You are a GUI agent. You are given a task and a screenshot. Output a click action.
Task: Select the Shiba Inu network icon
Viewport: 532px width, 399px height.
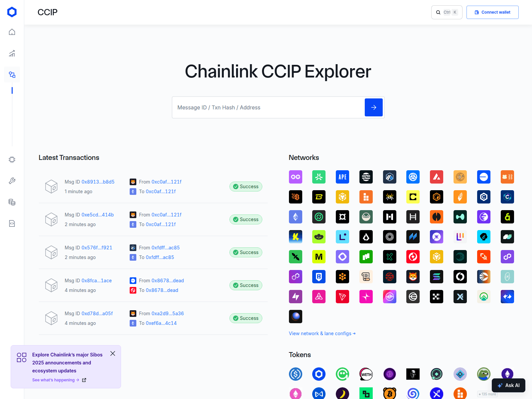click(x=413, y=277)
